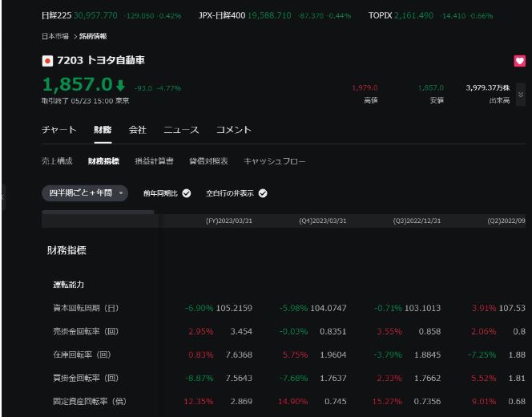
Task: Click the (Q3)2022/12/31 column header
Action: pyautogui.click(x=417, y=221)
